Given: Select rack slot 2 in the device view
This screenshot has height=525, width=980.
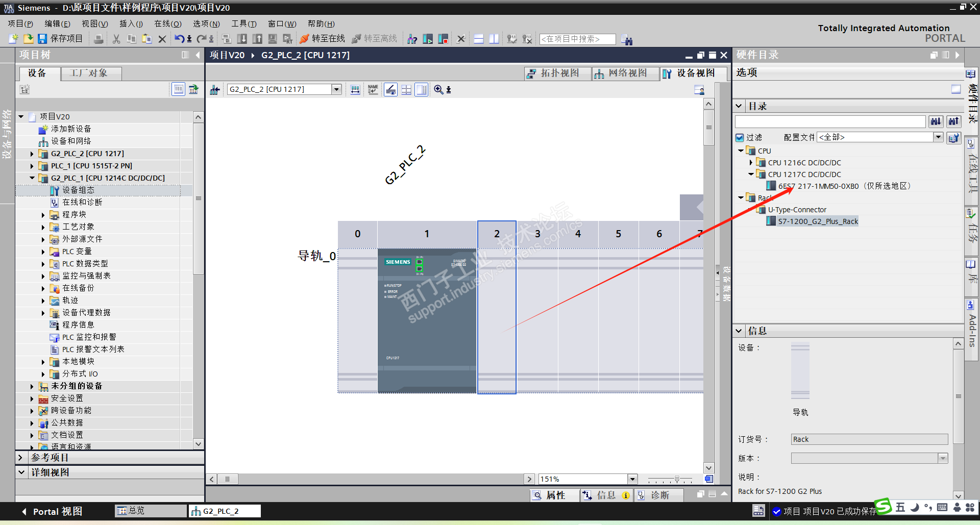Looking at the screenshot, I should coord(497,307).
